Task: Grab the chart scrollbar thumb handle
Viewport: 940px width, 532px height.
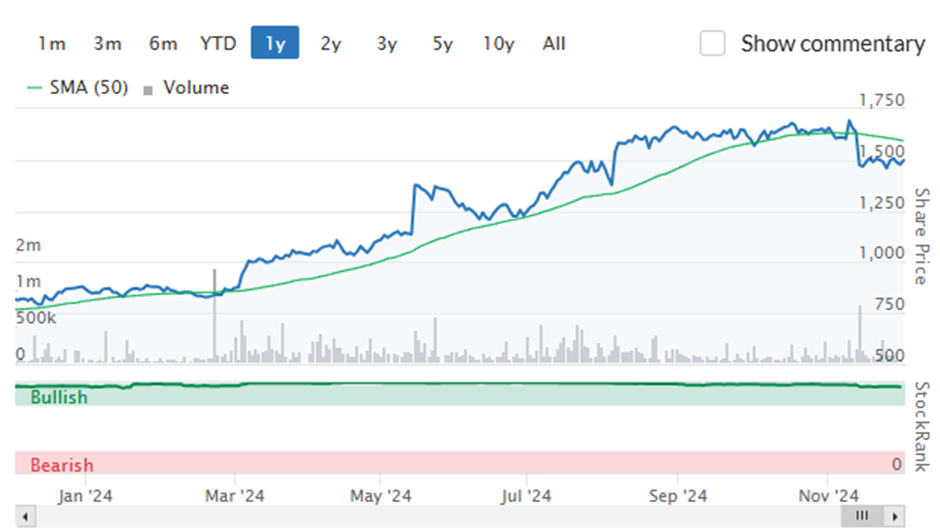Action: pyautogui.click(x=862, y=516)
